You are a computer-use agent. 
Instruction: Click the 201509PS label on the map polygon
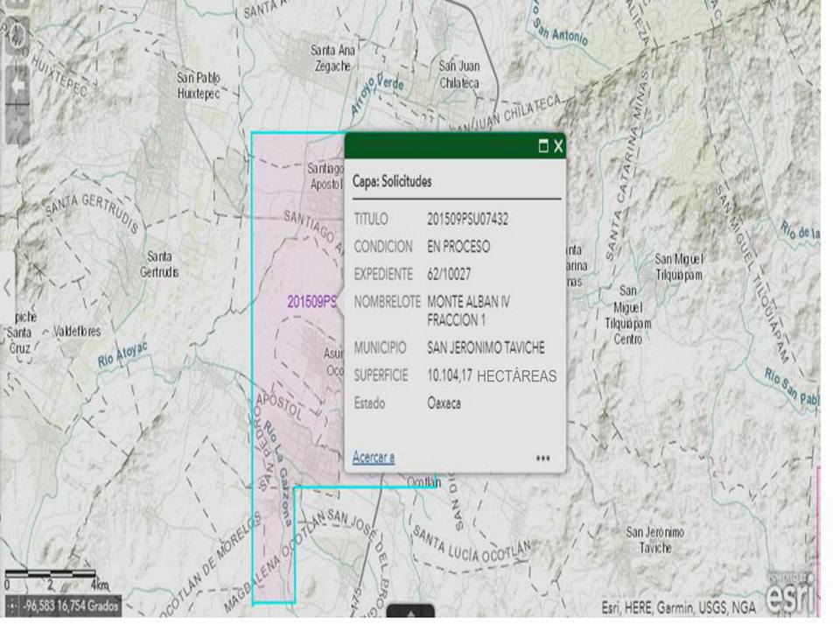pyautogui.click(x=311, y=302)
